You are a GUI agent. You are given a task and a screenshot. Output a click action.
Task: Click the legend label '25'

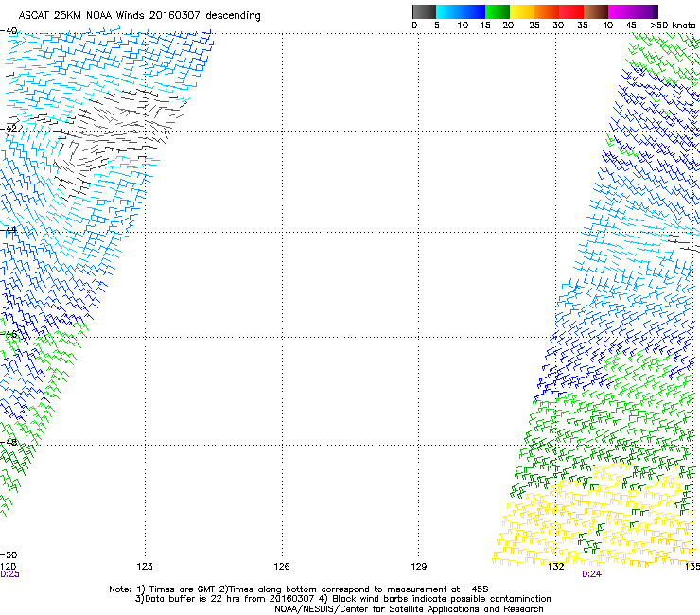(534, 26)
